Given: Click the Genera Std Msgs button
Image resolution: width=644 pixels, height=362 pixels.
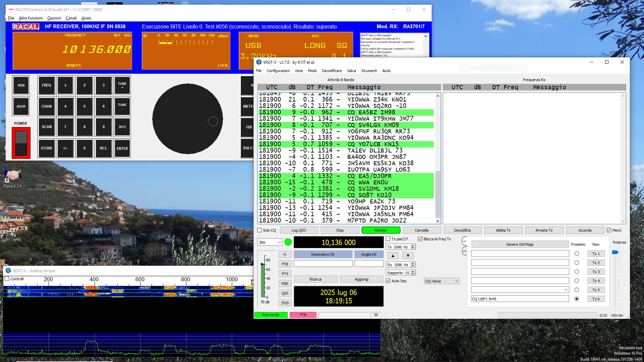Looking at the screenshot, I should pyautogui.click(x=520, y=244).
